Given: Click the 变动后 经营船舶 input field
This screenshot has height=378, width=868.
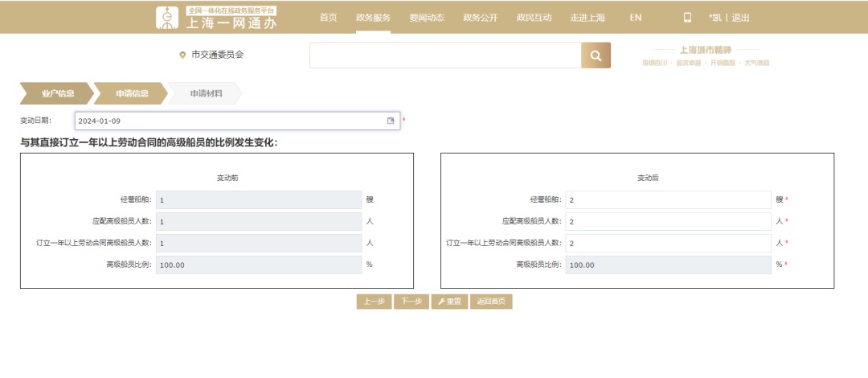Looking at the screenshot, I should coord(667,199).
